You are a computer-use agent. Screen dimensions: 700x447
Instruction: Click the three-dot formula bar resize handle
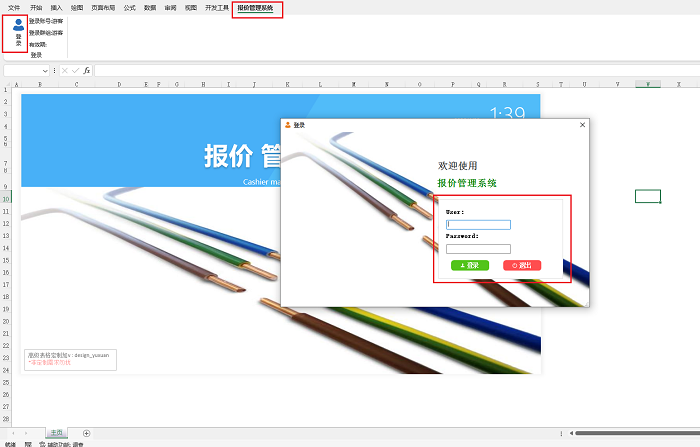pyautogui.click(x=54, y=71)
